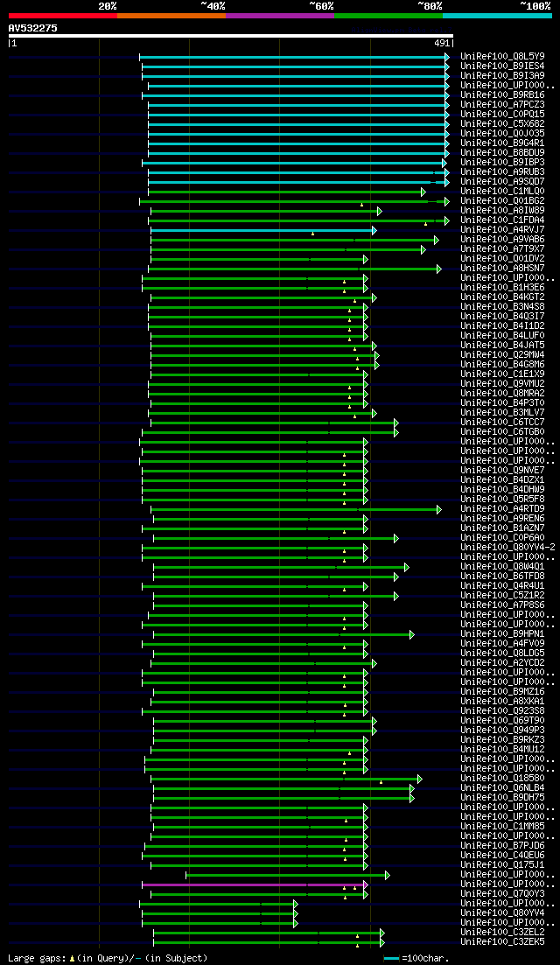
Task: Select the UniRef100_Q5R5F8 label
Action: [502, 499]
